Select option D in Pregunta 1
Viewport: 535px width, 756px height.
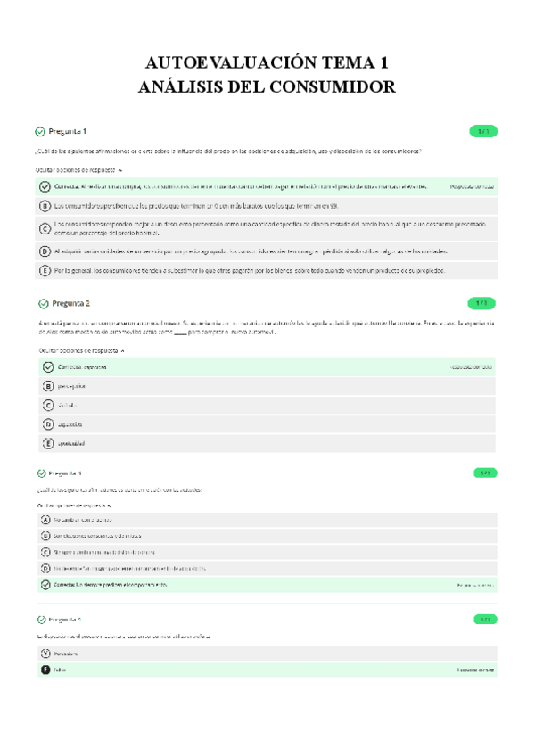pyautogui.click(x=45, y=251)
